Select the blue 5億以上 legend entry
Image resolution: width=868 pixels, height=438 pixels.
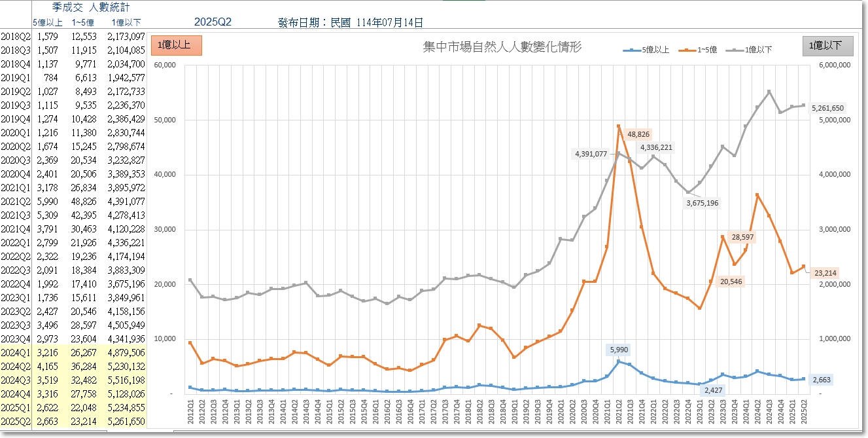click(x=646, y=50)
